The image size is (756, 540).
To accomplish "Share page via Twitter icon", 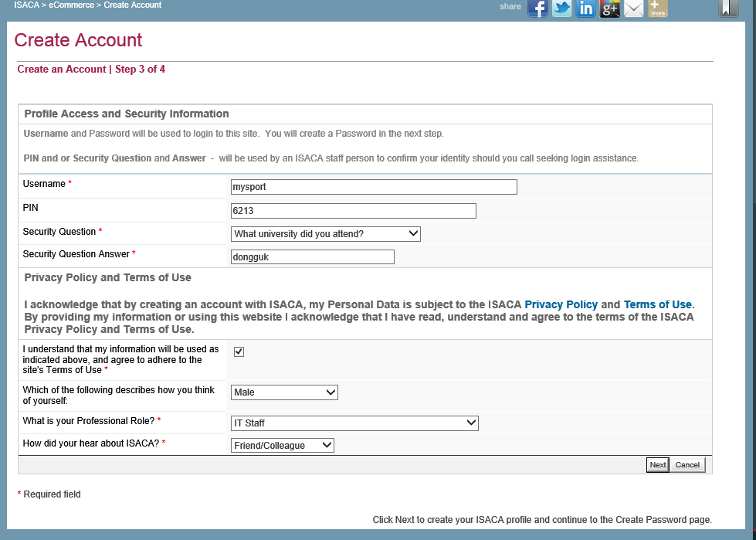I will click(x=561, y=8).
